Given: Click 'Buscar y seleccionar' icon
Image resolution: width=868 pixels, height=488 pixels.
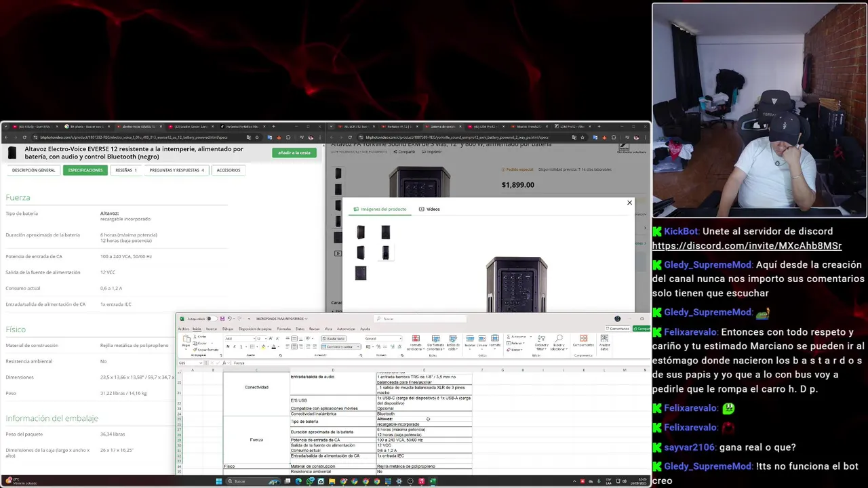Looking at the screenshot, I should (559, 340).
